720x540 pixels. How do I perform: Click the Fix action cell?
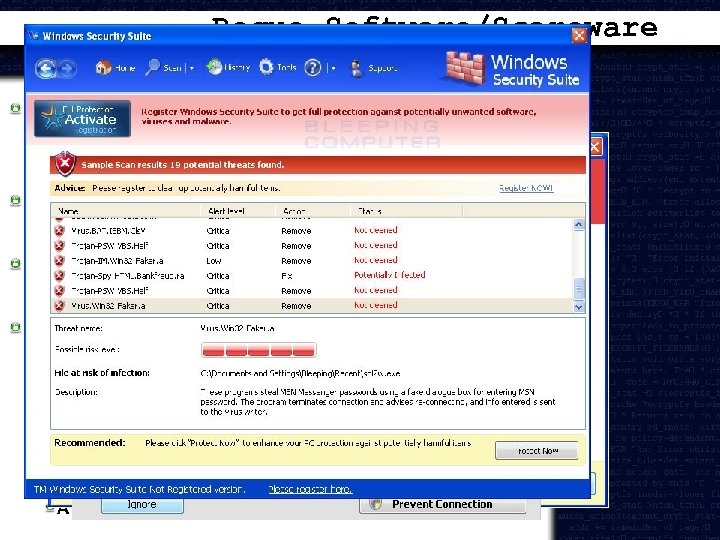[x=287, y=276]
